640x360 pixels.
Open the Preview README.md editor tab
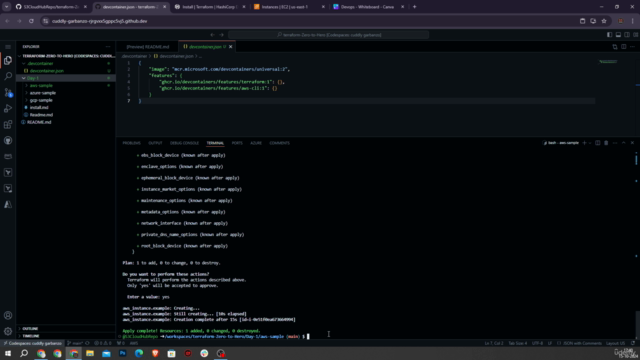click(147, 47)
